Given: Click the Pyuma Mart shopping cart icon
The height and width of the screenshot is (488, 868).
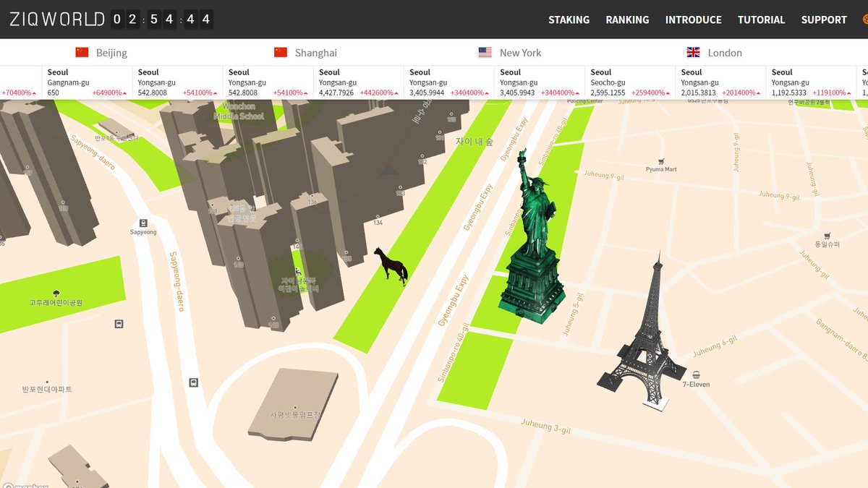Looking at the screenshot, I should coord(661,160).
